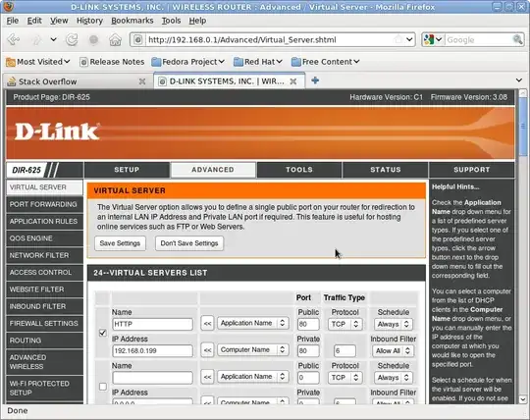Close the D-LINK SYSTEMS tab

pos(293,81)
